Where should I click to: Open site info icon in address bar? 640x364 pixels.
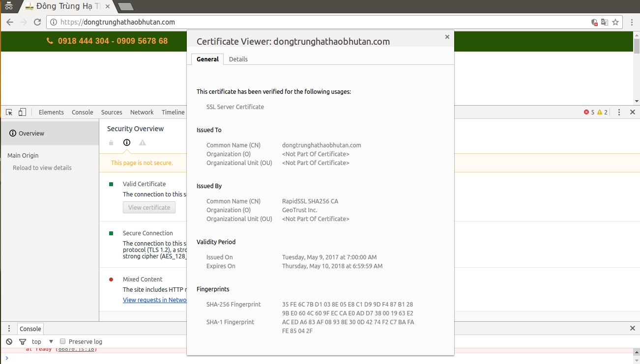tap(53, 22)
